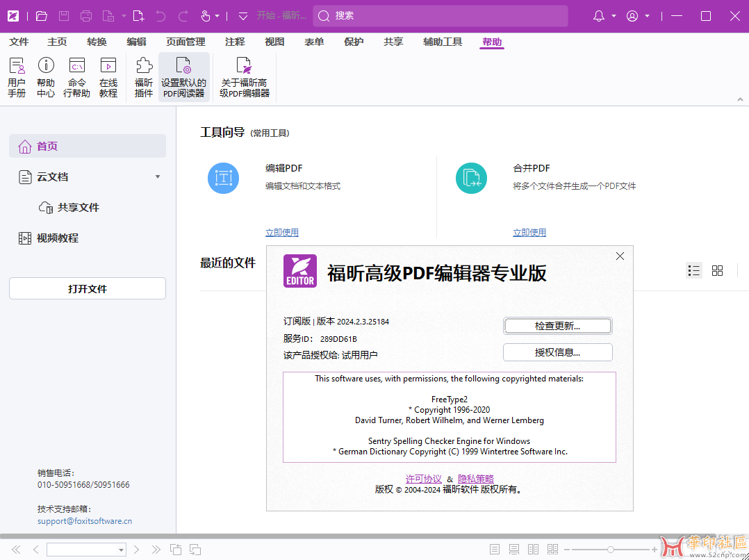Open the 帮助中心 help center
749x560 pixels.
click(46, 77)
